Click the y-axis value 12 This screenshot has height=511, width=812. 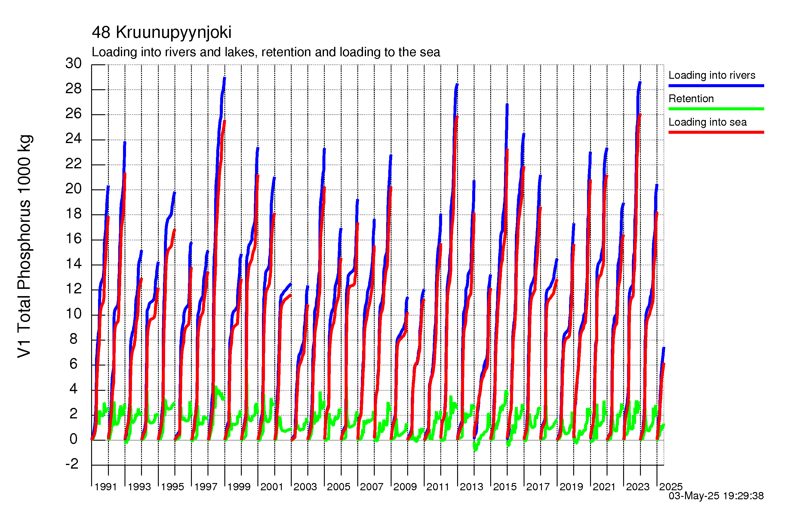point(73,289)
